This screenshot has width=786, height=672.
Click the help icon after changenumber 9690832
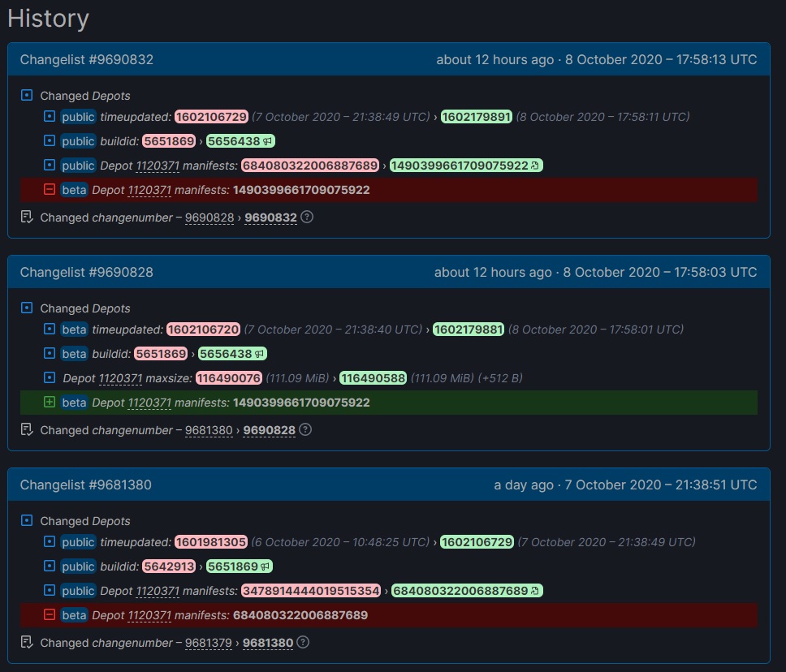[x=307, y=217]
